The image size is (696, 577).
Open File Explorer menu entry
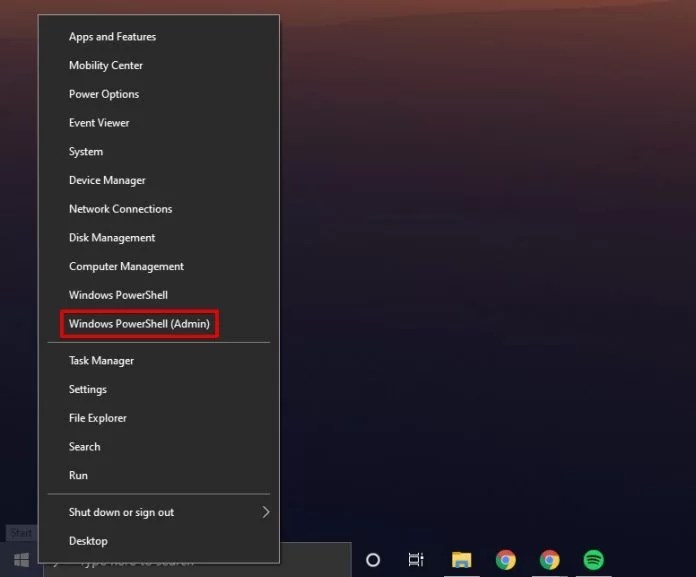coord(159,418)
